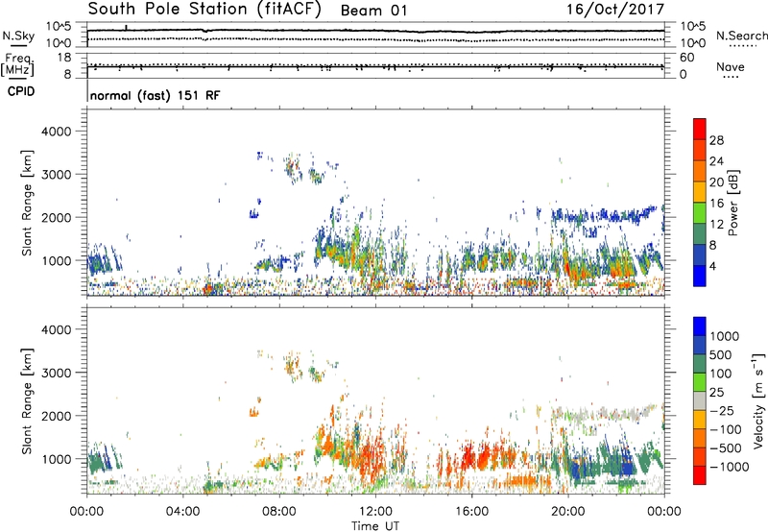The height and width of the screenshot is (532, 768).
Task: Click the '3000' tick of the power panel axis
Action: [x=57, y=175]
